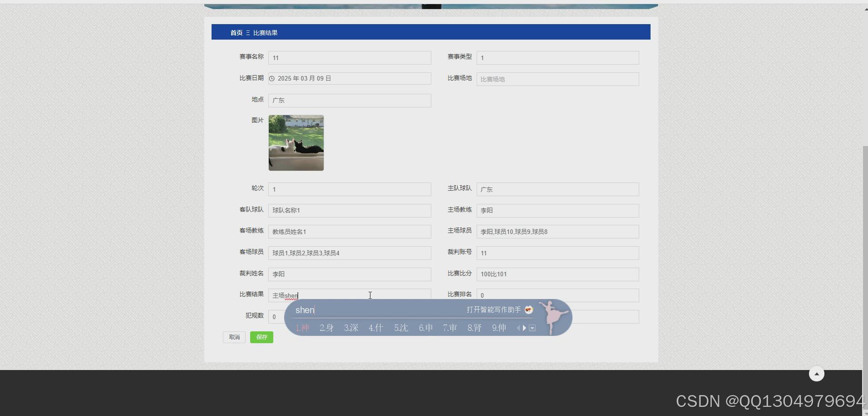Click the scroll-to-top round arrow button

coord(816,374)
